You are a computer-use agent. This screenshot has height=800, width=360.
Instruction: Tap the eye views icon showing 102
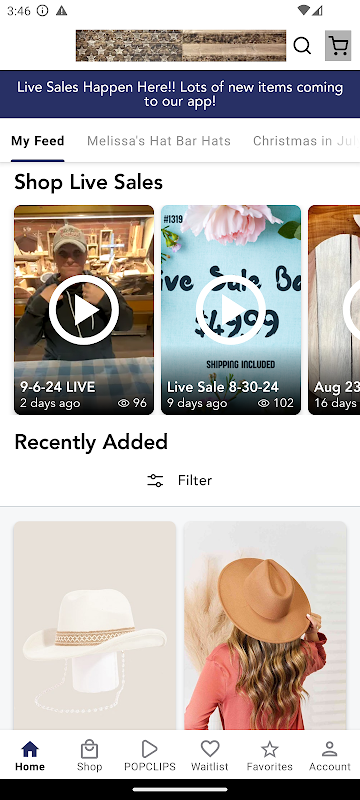pos(263,403)
